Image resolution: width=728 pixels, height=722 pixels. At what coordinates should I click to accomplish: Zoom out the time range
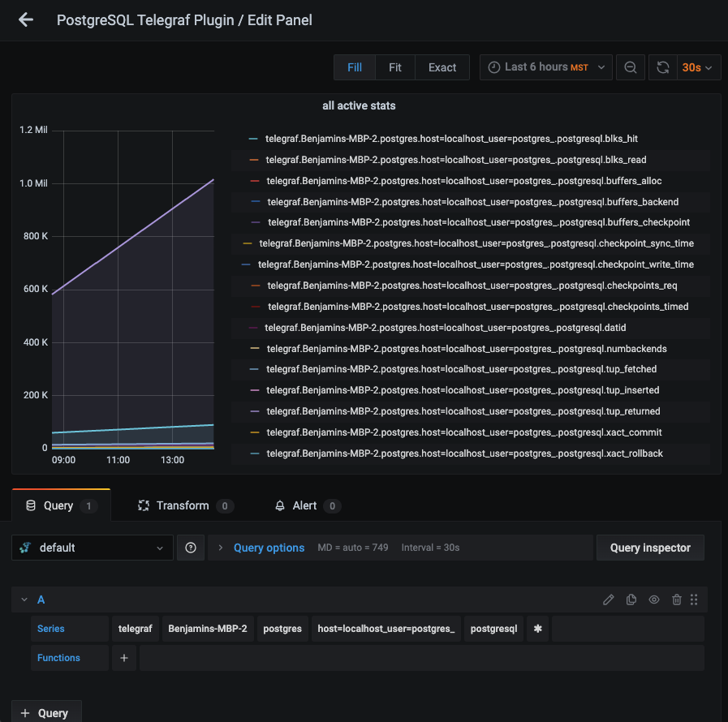pyautogui.click(x=630, y=67)
